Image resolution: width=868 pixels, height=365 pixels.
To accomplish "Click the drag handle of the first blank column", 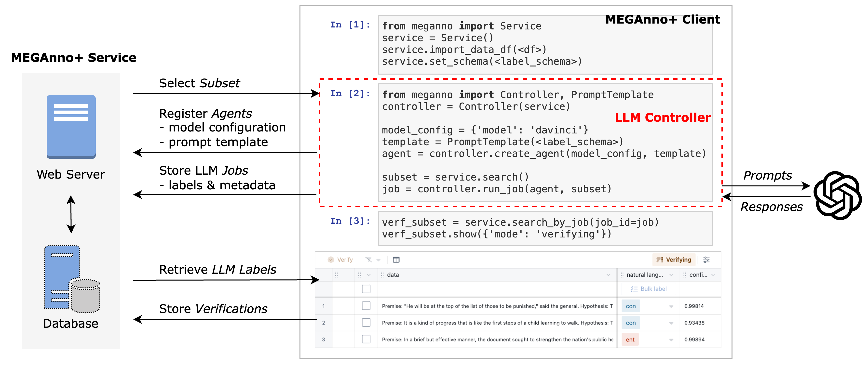I will click(x=336, y=275).
